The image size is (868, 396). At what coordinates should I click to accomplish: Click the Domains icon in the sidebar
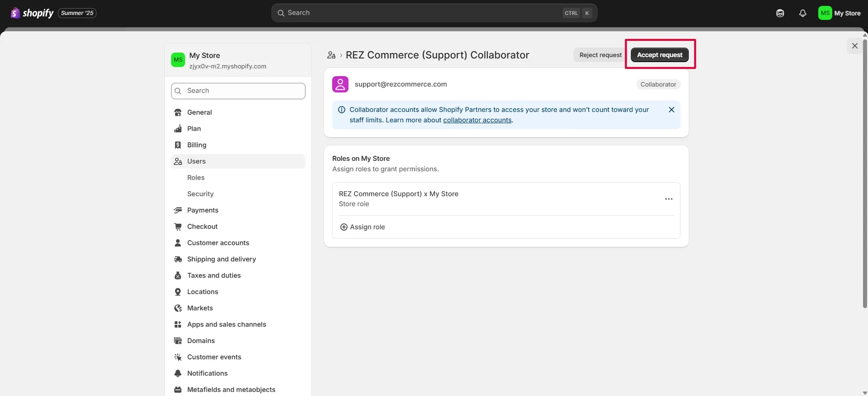click(178, 341)
